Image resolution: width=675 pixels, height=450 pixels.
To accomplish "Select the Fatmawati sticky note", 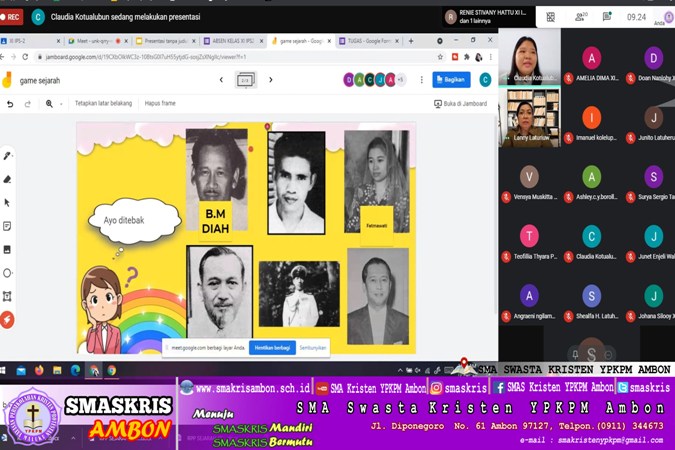I will pos(377,225).
